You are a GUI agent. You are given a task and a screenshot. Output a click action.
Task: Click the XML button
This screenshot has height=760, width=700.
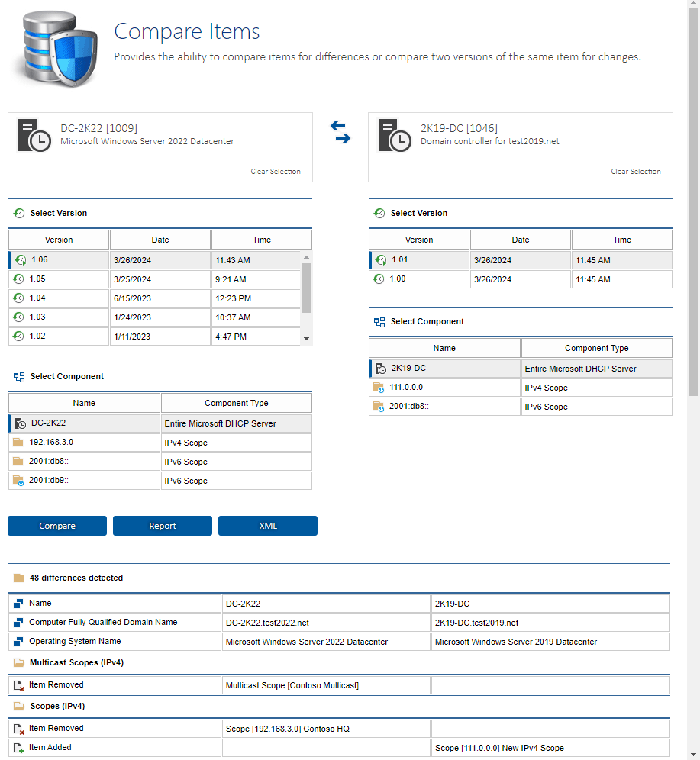point(268,526)
